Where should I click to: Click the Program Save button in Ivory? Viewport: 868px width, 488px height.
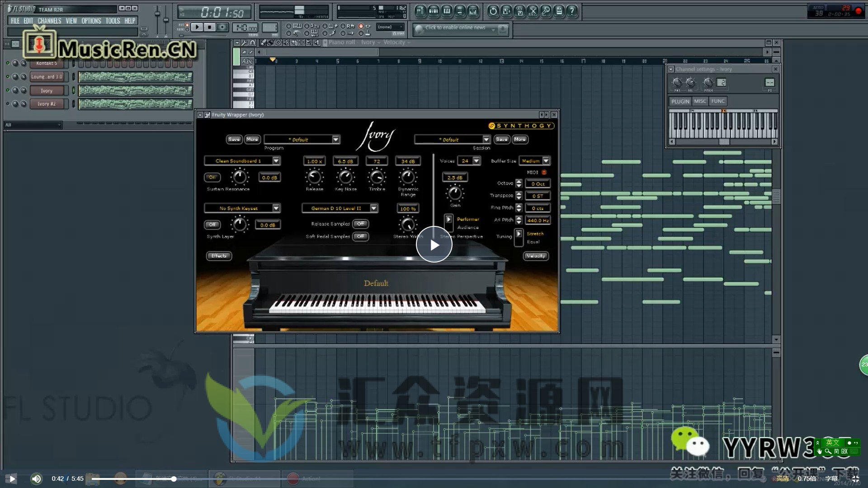pyautogui.click(x=234, y=139)
